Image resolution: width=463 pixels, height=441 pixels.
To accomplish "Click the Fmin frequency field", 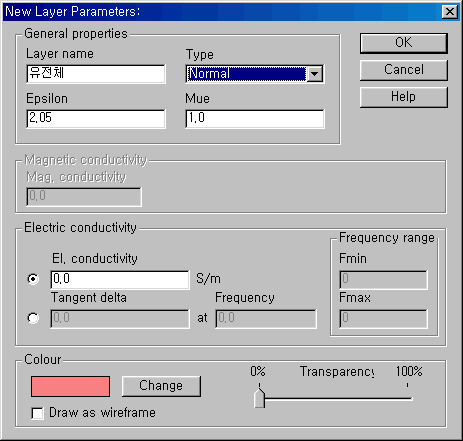I will [x=383, y=280].
